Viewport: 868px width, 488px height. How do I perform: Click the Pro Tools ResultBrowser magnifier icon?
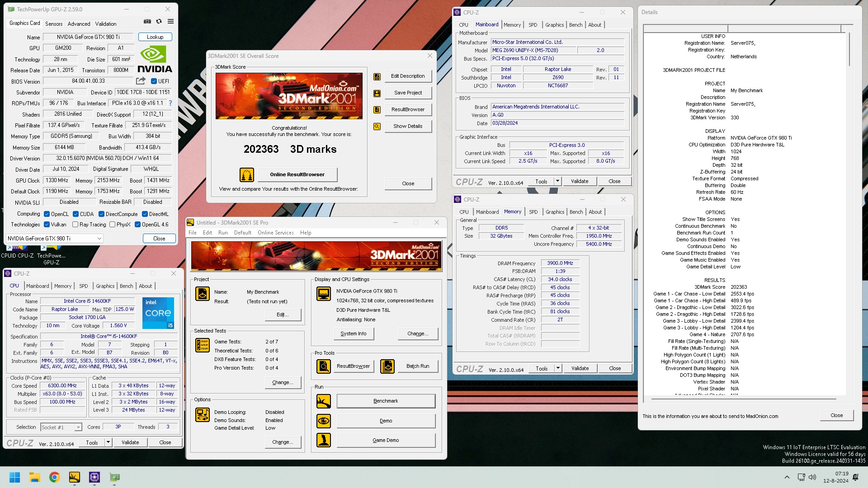point(324,366)
